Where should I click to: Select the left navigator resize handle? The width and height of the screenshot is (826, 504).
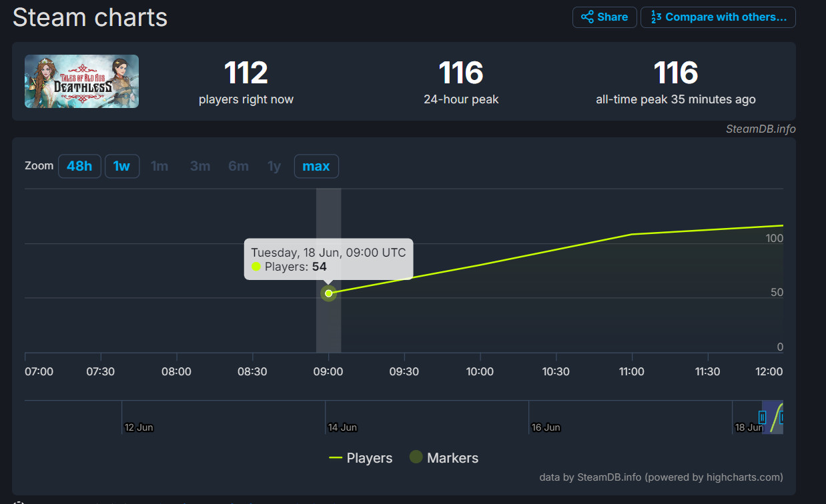pyautogui.click(x=762, y=417)
